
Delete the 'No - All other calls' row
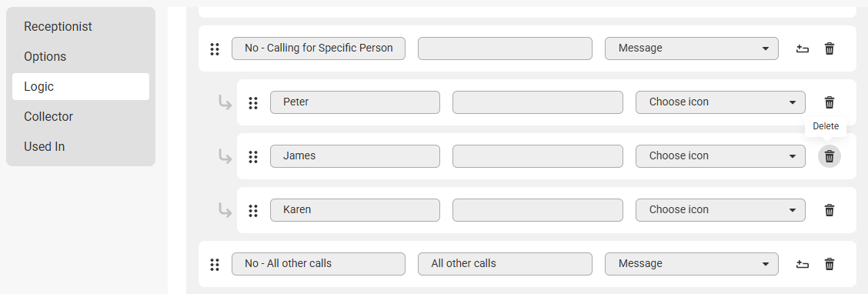[x=829, y=264]
